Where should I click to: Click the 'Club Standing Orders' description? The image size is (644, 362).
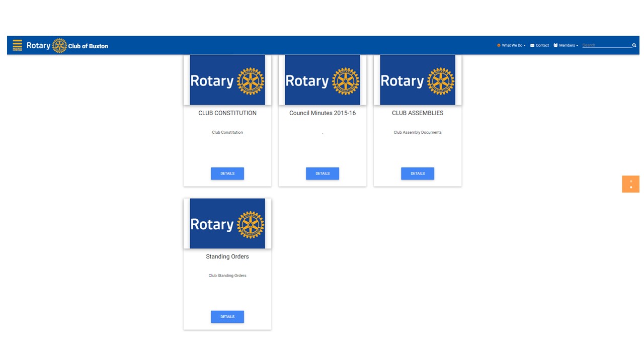pos(227,276)
